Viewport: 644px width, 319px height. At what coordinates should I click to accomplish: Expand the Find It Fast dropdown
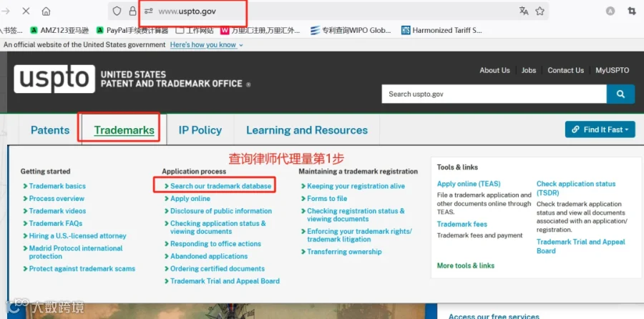point(600,129)
